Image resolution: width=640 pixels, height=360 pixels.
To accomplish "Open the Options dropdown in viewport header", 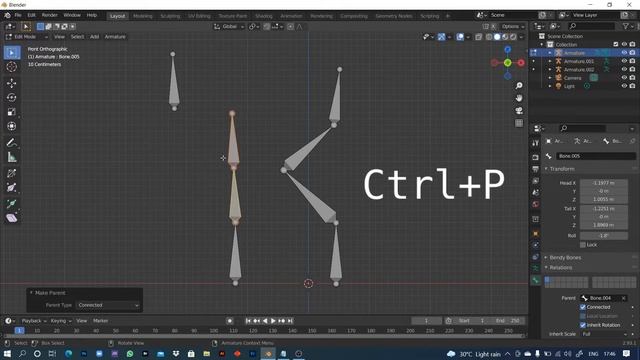I will (513, 27).
